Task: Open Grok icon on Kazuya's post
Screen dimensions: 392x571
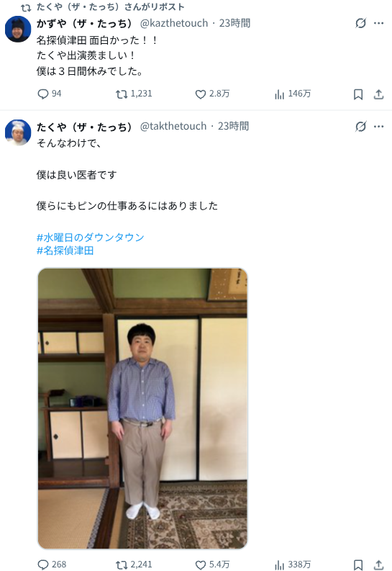Action: tap(360, 23)
